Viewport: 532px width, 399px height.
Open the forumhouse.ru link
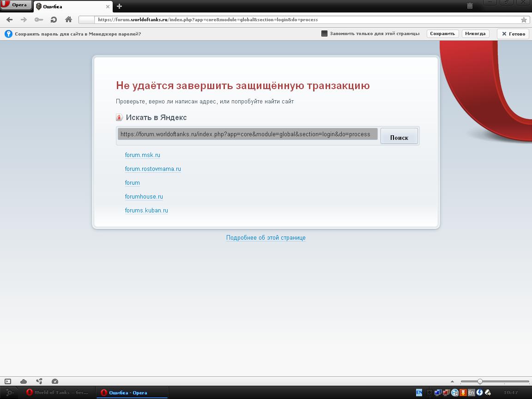point(144,196)
